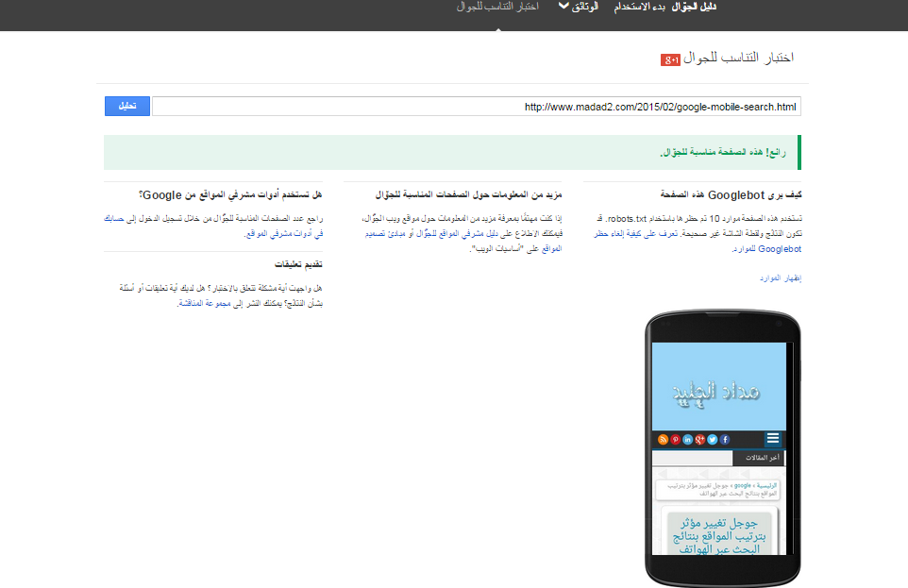908x588 pixels.
Task: Click the إظهار الموارد show resources link
Action: [x=781, y=278]
